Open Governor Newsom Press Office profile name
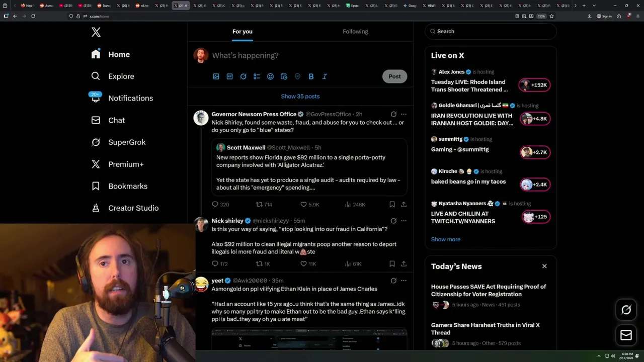The width and height of the screenshot is (644, 362). tap(254, 114)
